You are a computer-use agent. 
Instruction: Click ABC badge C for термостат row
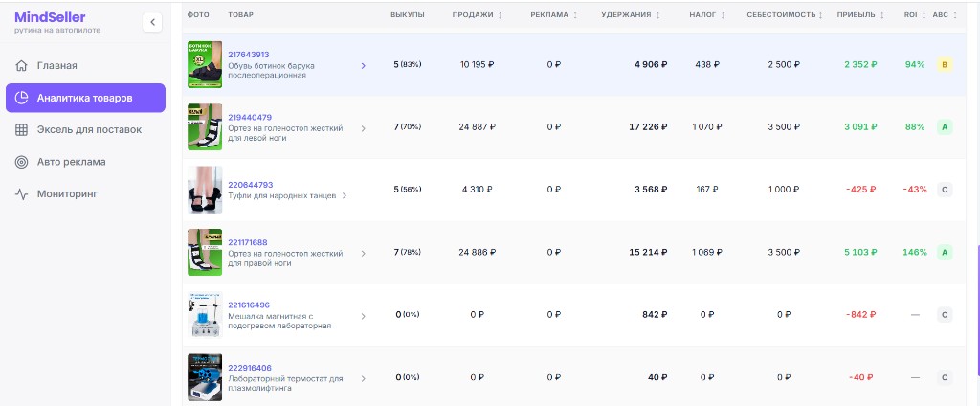pos(945,377)
